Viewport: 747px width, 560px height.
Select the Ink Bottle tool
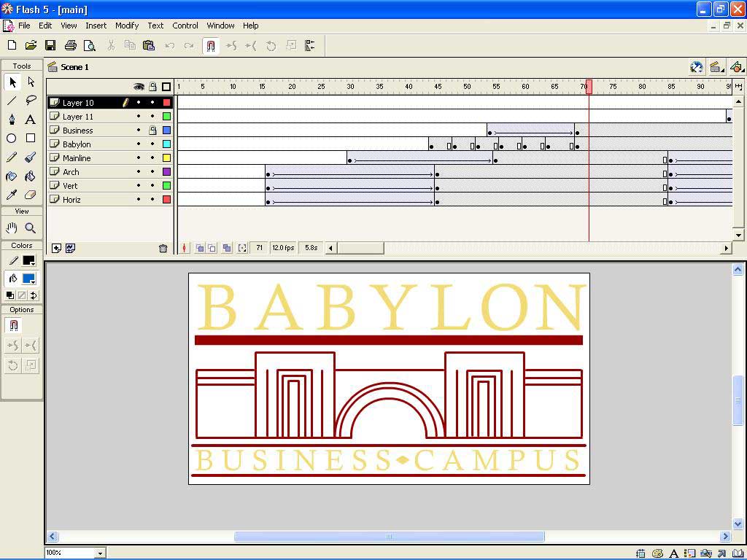click(x=12, y=176)
